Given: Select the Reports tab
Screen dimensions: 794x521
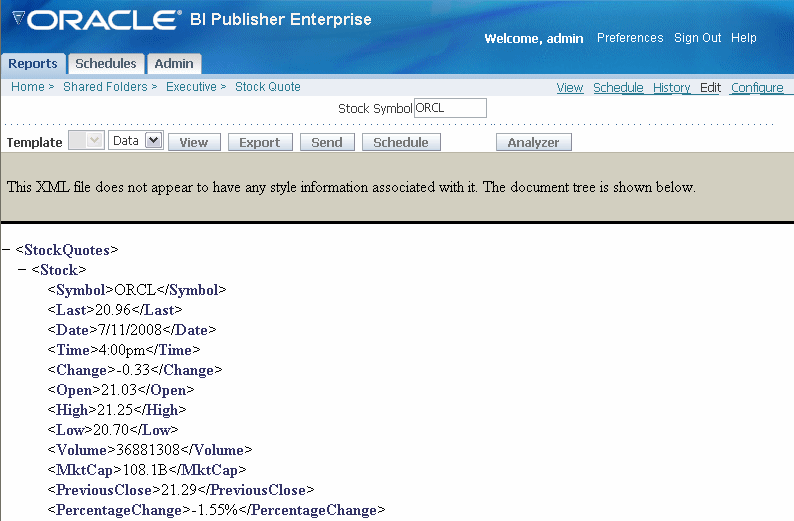Looking at the screenshot, I should pyautogui.click(x=33, y=64).
